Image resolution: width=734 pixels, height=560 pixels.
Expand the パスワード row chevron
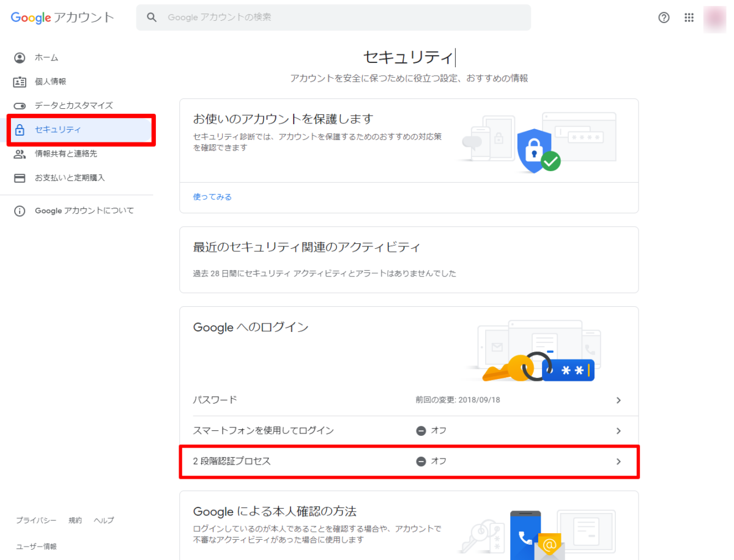pos(618,400)
